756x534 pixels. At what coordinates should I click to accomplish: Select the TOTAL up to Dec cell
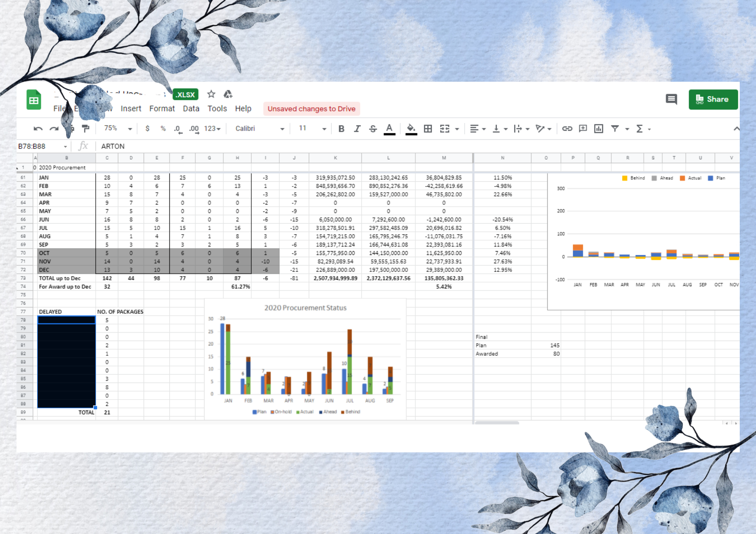pyautogui.click(x=67, y=278)
